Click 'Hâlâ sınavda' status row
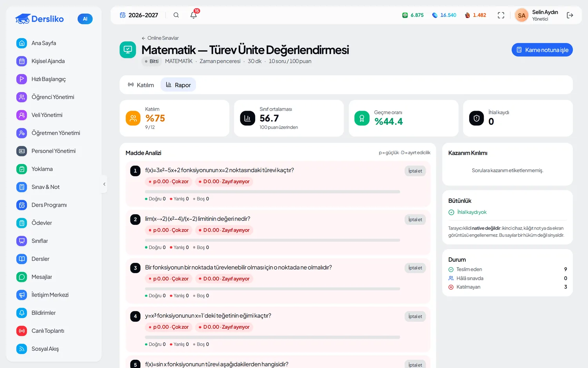 click(x=508, y=279)
